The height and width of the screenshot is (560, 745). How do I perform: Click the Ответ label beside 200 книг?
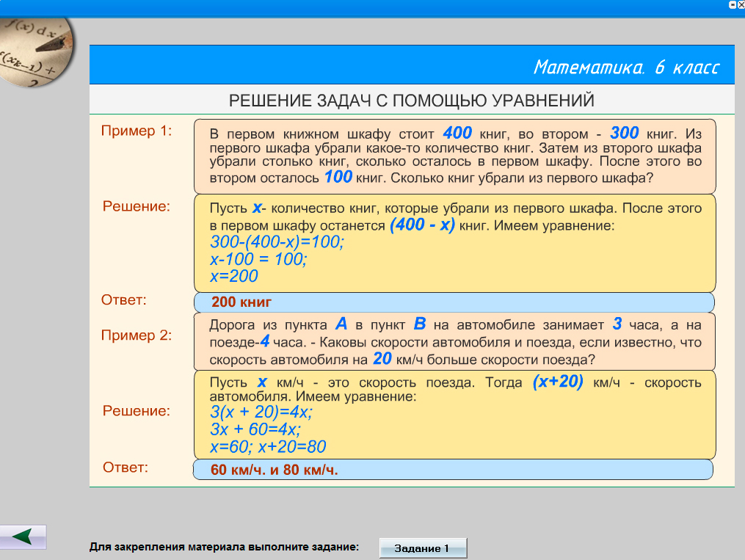(x=125, y=299)
